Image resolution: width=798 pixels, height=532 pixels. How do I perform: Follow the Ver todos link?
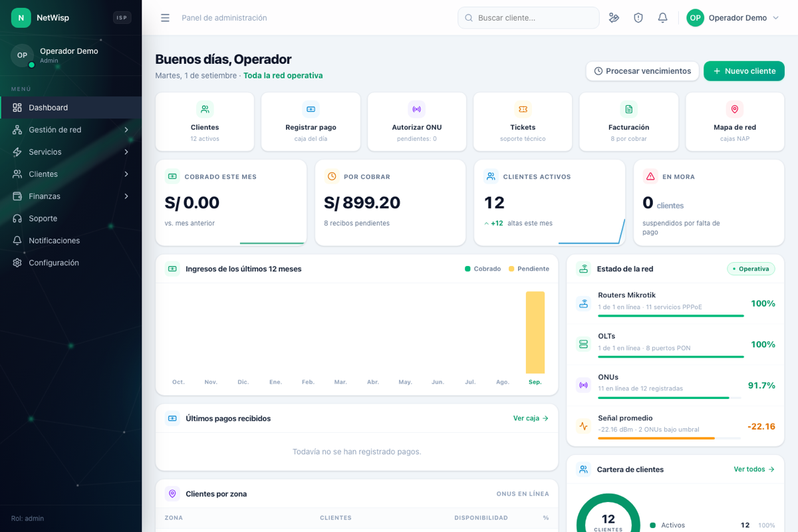tap(754, 469)
